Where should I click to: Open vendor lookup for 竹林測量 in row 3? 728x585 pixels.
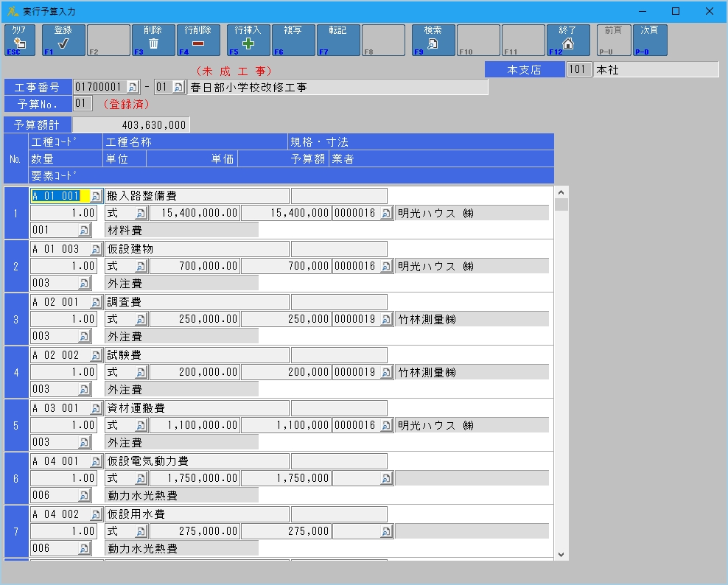[x=386, y=320]
